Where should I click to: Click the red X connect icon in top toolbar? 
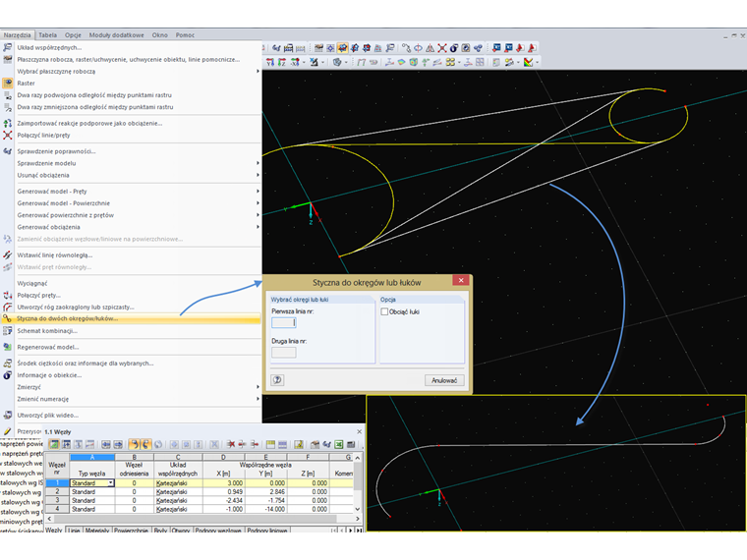point(441,47)
